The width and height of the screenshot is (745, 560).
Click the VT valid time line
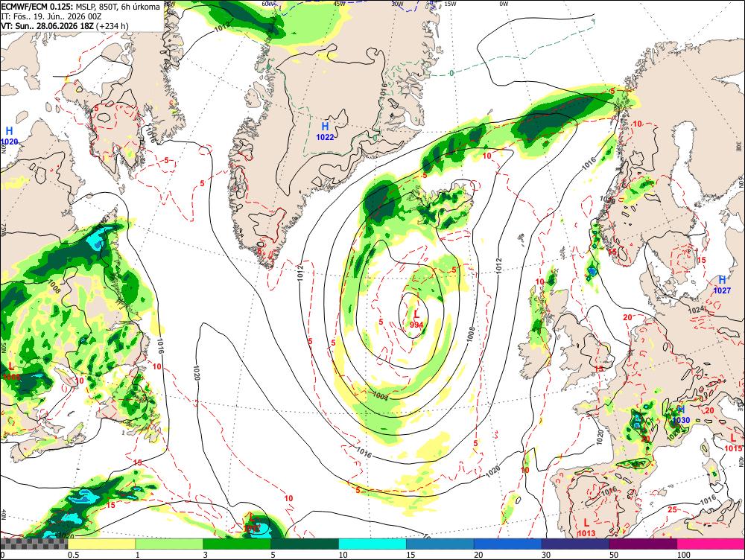[x=65, y=25]
